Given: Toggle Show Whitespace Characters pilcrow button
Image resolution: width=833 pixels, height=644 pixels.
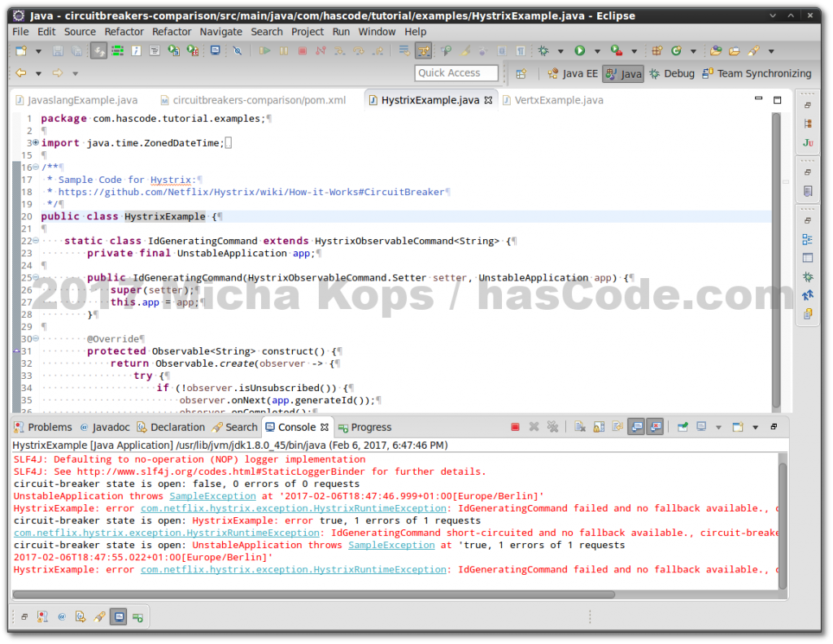Looking at the screenshot, I should coord(521,51).
